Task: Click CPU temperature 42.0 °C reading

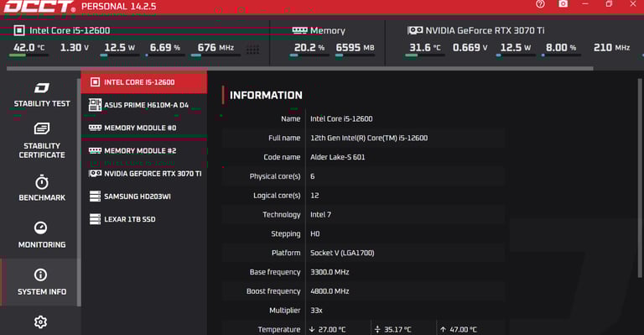Action: [29, 48]
